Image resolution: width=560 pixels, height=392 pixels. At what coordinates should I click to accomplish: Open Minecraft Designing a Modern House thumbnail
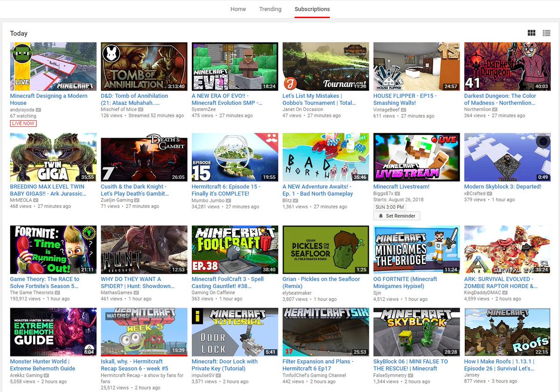(x=53, y=67)
